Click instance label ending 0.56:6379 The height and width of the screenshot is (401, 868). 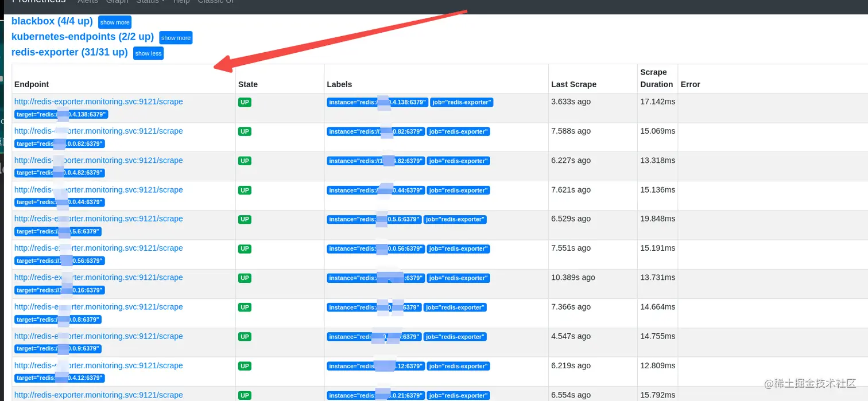376,249
